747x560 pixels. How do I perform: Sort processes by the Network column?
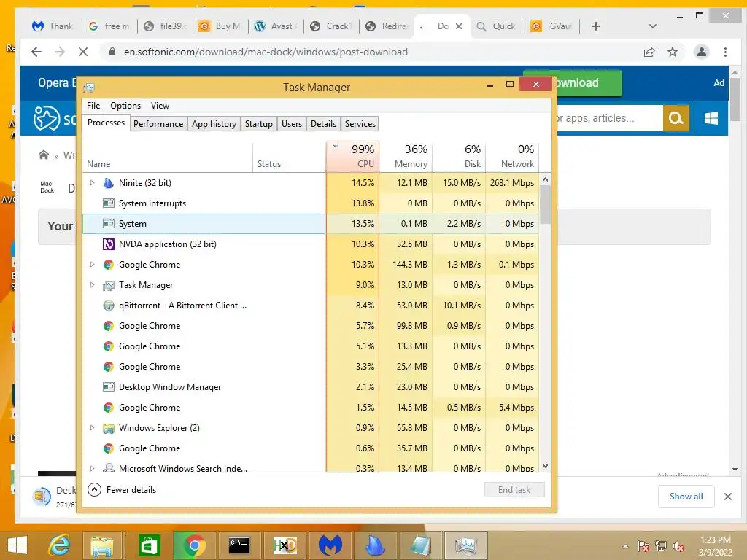tap(513, 156)
